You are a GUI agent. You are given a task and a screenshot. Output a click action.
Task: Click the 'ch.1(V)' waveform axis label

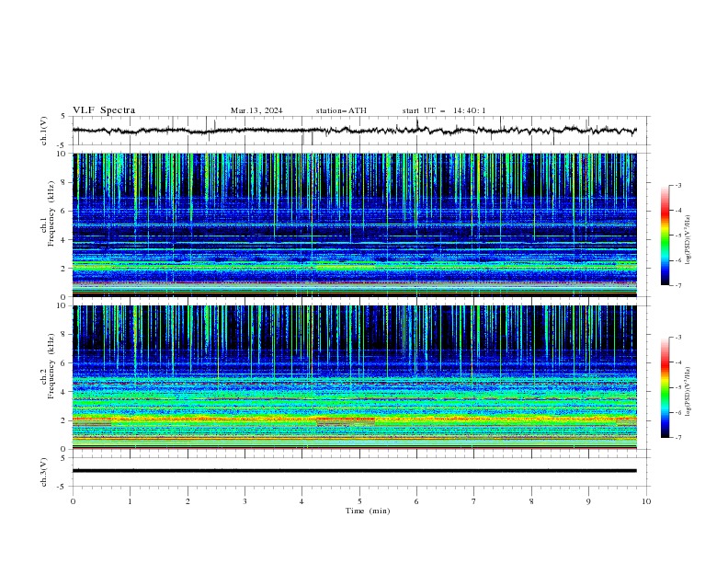(x=44, y=131)
